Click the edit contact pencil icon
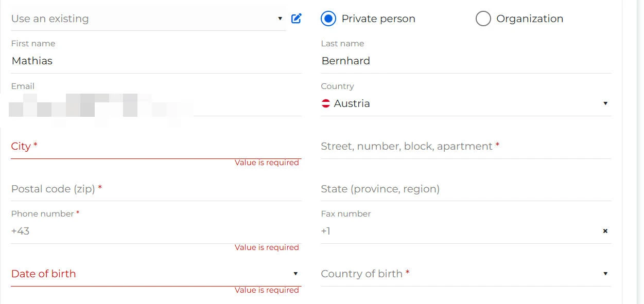The width and height of the screenshot is (644, 304). tap(296, 19)
